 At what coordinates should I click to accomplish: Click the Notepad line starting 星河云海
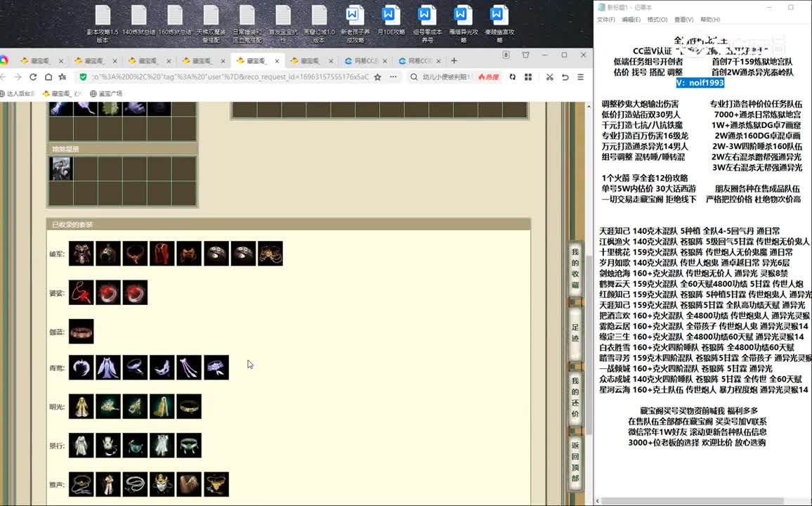click(704, 389)
